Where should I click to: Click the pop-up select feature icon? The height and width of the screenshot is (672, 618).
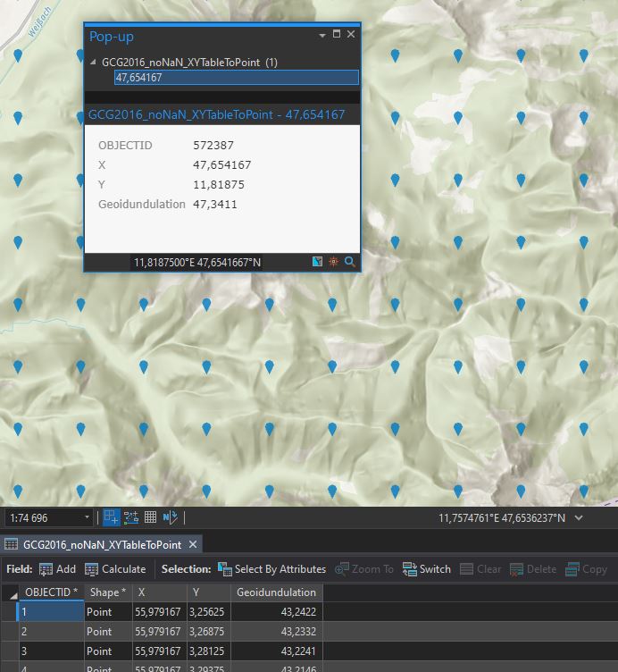(x=317, y=262)
